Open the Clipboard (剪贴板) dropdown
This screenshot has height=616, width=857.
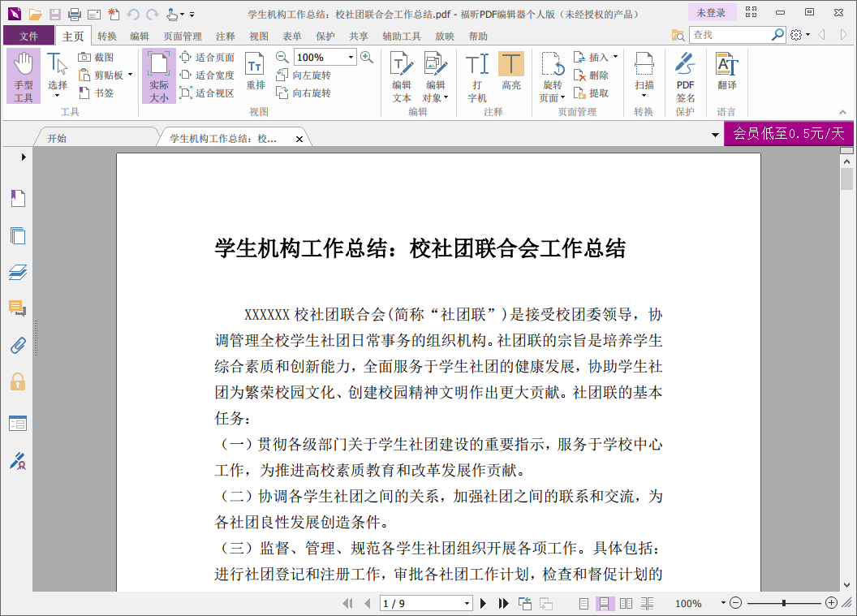pos(130,75)
